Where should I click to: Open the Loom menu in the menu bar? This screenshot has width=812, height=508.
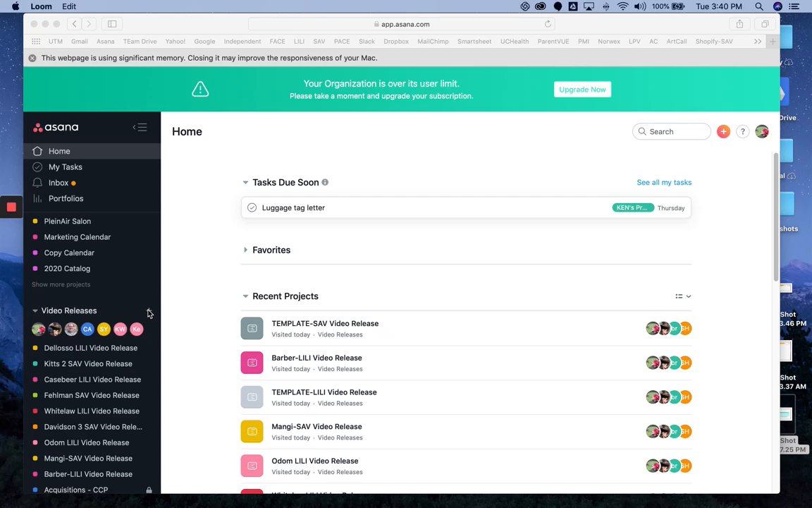[41, 7]
